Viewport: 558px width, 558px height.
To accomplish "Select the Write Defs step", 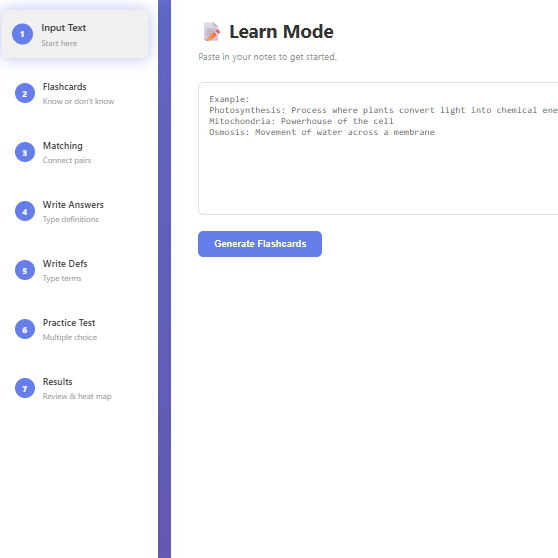I will point(75,270).
